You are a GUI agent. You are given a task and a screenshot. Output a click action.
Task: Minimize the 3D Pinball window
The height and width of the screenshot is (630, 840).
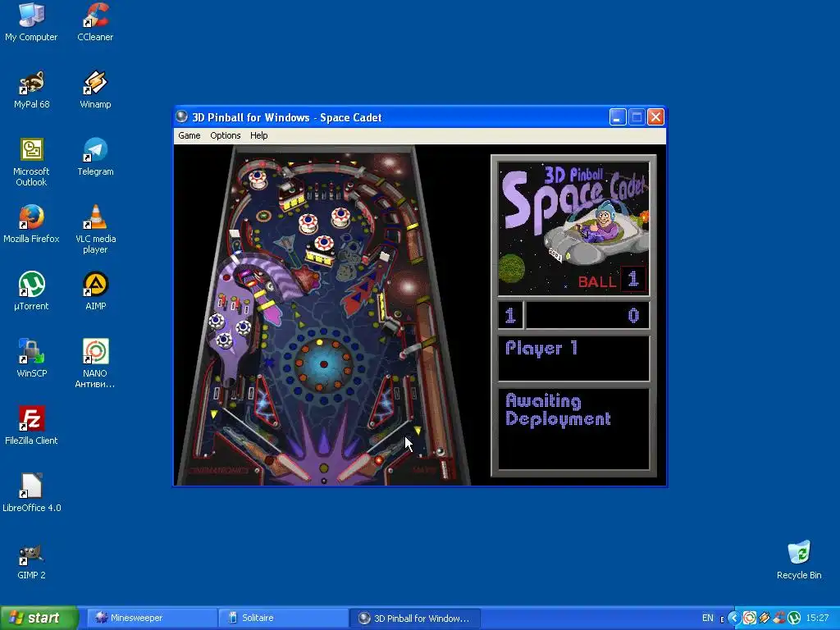(618, 116)
